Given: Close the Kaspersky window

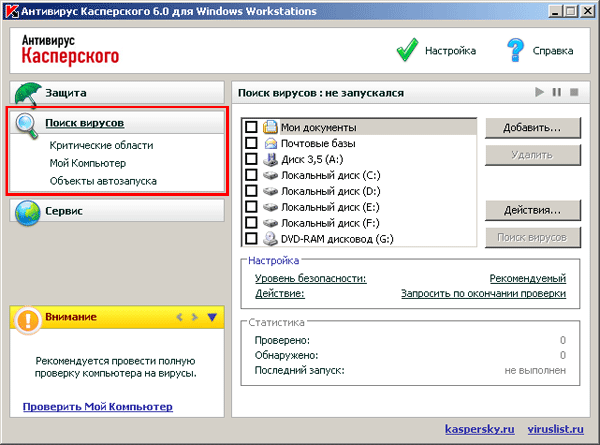Looking at the screenshot, I should [587, 11].
